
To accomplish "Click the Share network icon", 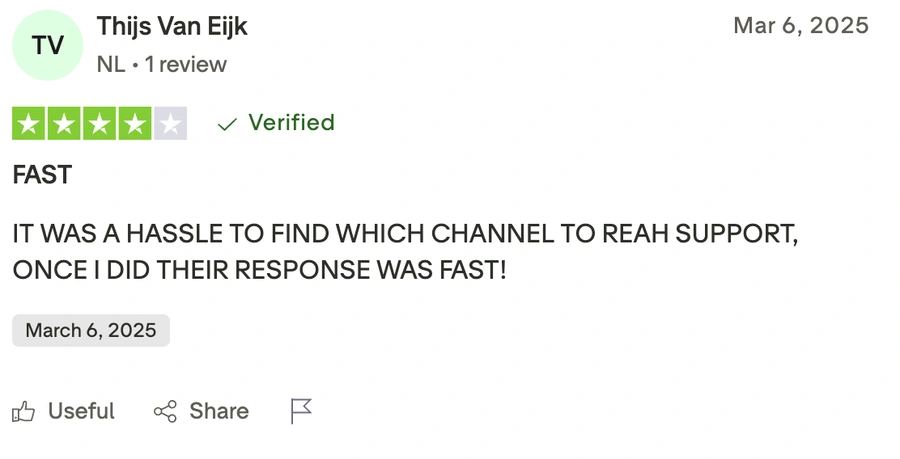I will point(165,411).
